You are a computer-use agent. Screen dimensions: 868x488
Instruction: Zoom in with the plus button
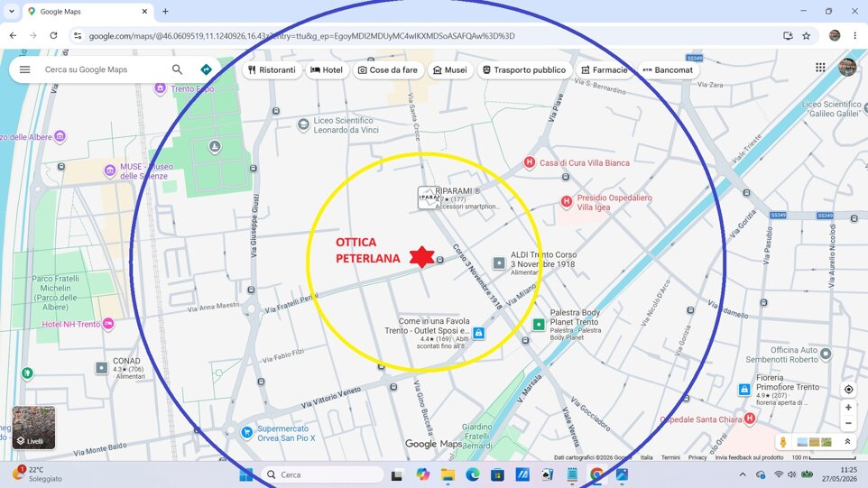tap(848, 408)
